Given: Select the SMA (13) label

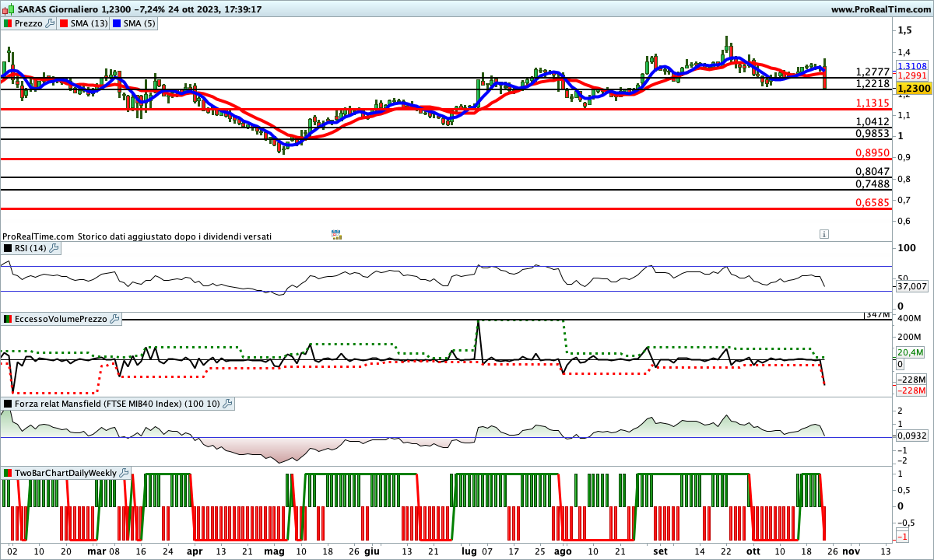Looking at the screenshot, I should (89, 24).
